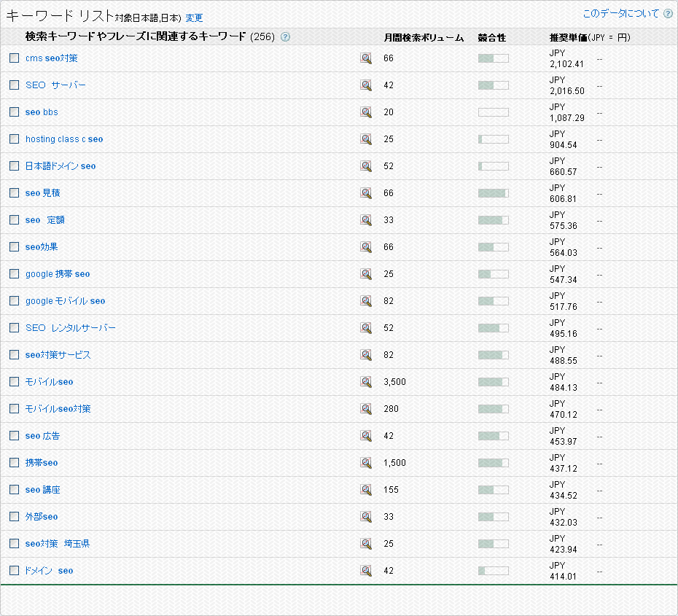Screen dimensions: 678x616
Task: Click the magnifier icon for 携帯seo
Action: coord(366,463)
